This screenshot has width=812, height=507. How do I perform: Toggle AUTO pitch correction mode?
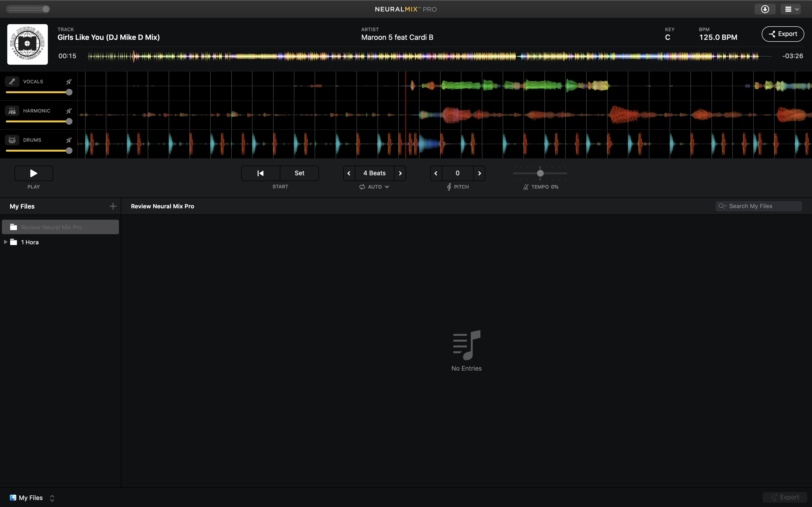click(374, 187)
